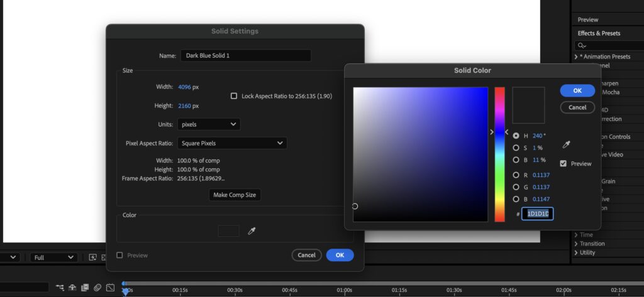The image size is (644, 297).
Task: Select the H hue radio button
Action: coord(516,136)
